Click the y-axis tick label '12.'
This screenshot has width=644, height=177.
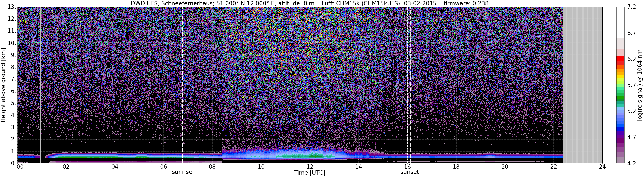click(x=12, y=19)
